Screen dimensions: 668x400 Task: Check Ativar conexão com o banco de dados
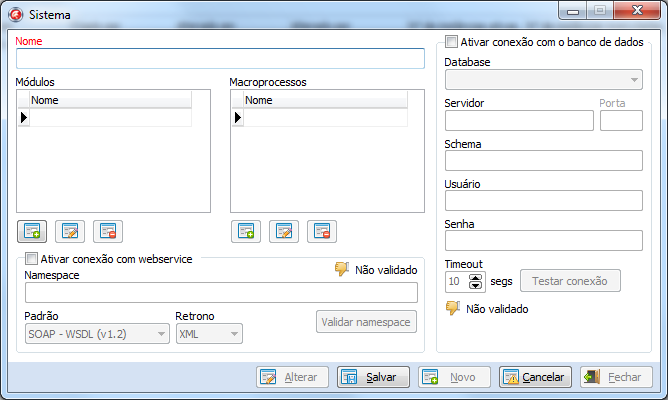click(x=451, y=43)
